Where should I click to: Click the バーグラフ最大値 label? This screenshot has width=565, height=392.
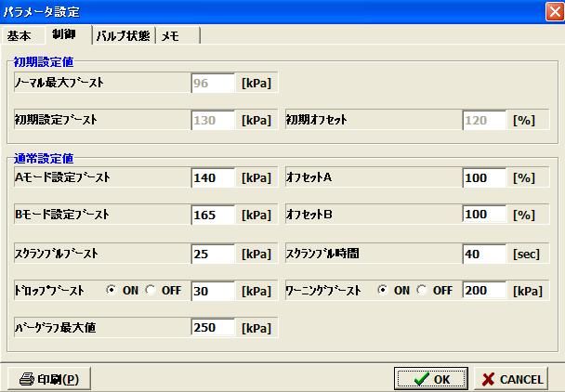click(x=55, y=328)
